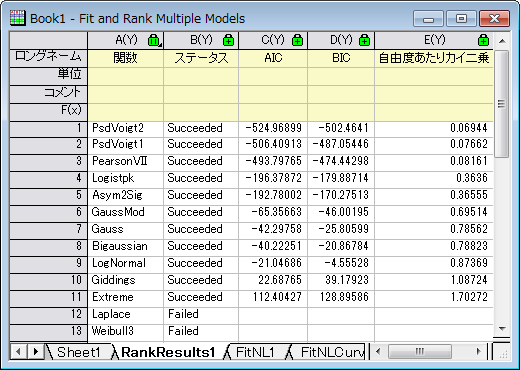Click the horizontal scrollbar thumb
Viewport: 520px width, 370px height.
pyautogui.click(x=420, y=351)
